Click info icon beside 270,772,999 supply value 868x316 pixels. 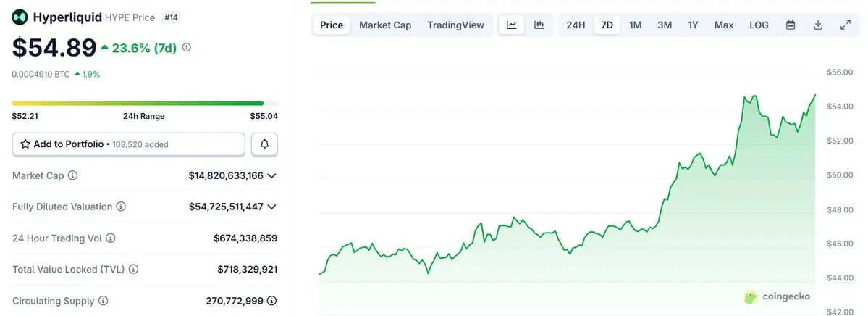271,301
